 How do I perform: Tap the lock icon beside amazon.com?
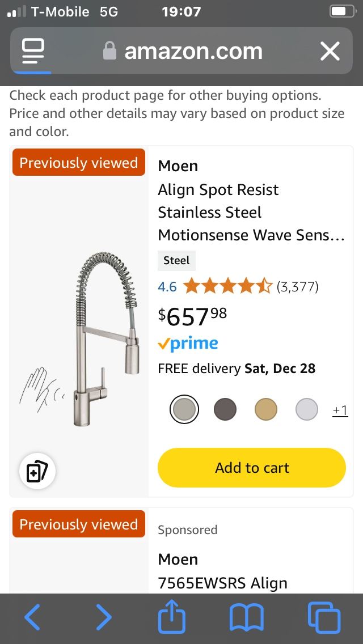[109, 52]
